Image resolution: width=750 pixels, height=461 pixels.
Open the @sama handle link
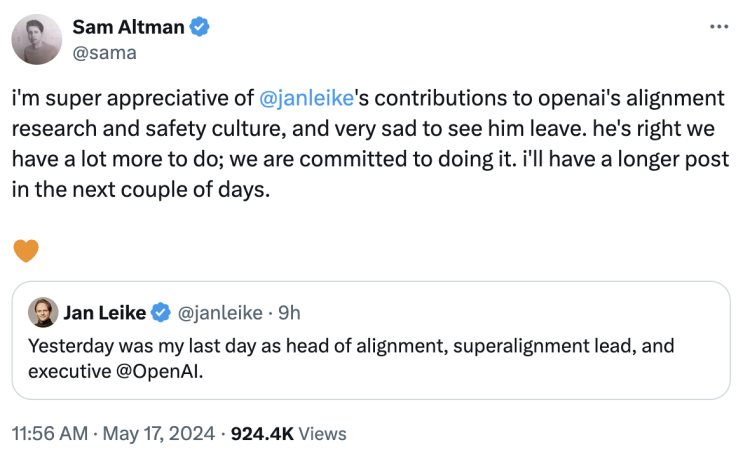pyautogui.click(x=104, y=53)
